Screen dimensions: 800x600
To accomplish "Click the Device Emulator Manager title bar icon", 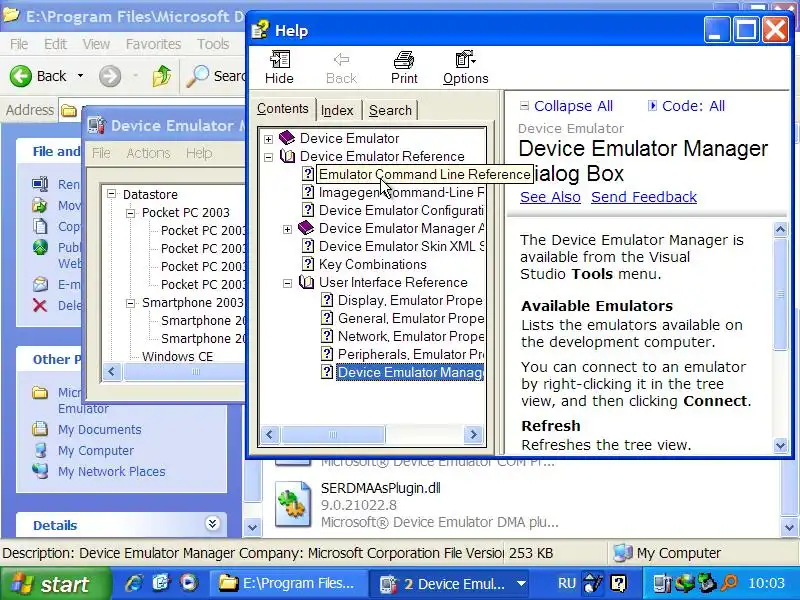I will 96,126.
